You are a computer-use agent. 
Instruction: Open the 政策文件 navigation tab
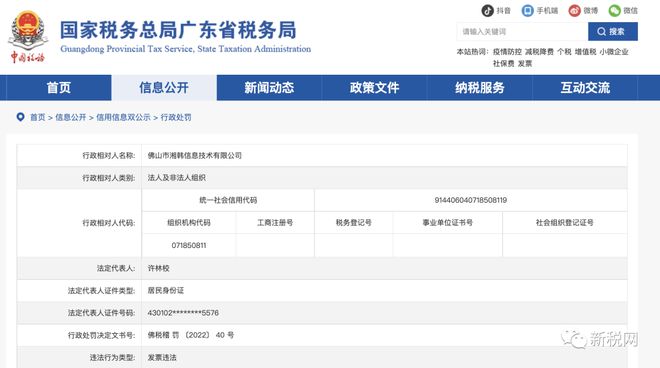pyautogui.click(x=375, y=88)
